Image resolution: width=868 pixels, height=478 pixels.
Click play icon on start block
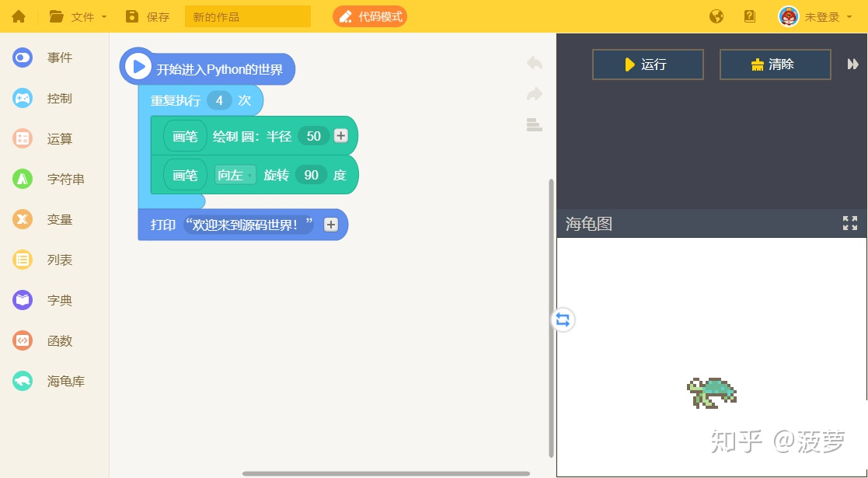click(138, 67)
